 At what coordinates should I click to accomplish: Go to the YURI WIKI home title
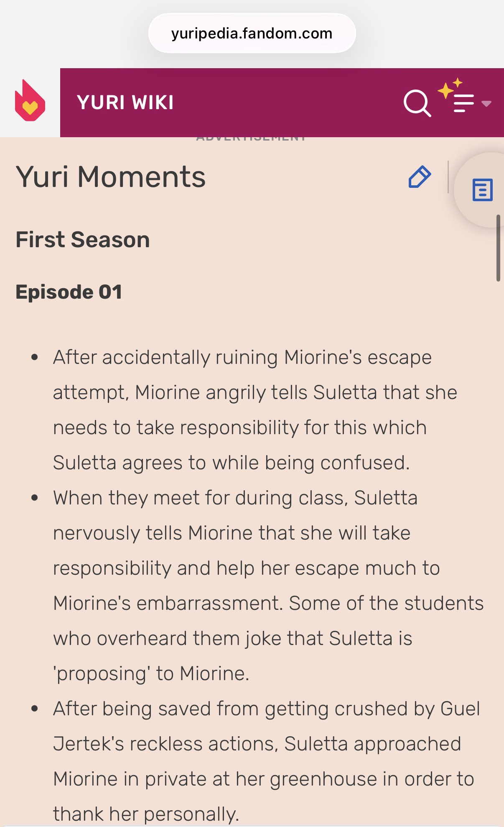pyautogui.click(x=125, y=102)
